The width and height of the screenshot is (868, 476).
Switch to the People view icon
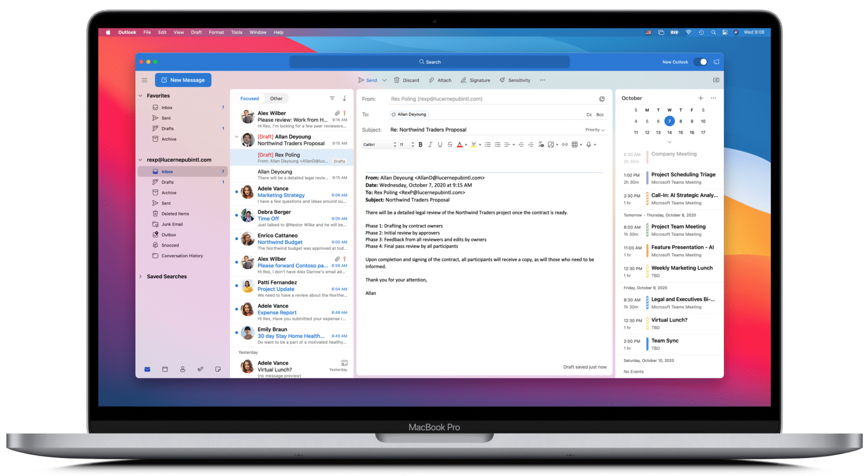tap(183, 369)
